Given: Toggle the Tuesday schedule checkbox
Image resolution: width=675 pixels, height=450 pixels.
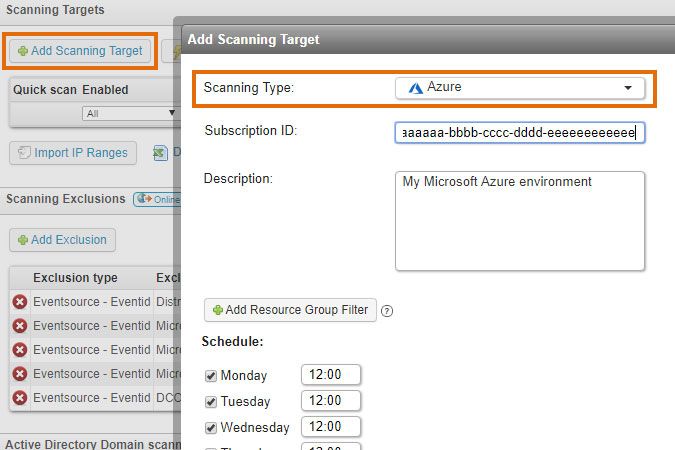Looking at the screenshot, I should coord(211,402).
